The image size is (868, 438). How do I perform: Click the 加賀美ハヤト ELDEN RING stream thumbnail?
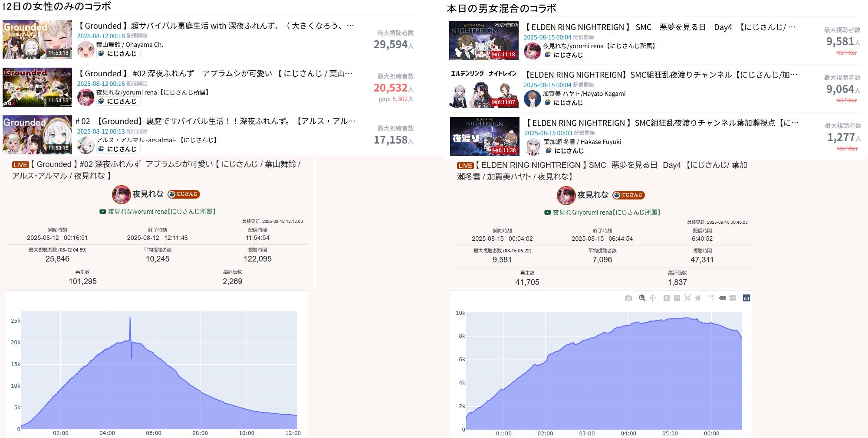[x=484, y=88]
